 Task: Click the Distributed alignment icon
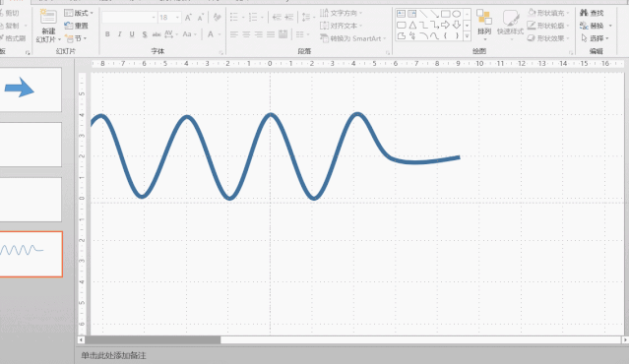[283, 34]
